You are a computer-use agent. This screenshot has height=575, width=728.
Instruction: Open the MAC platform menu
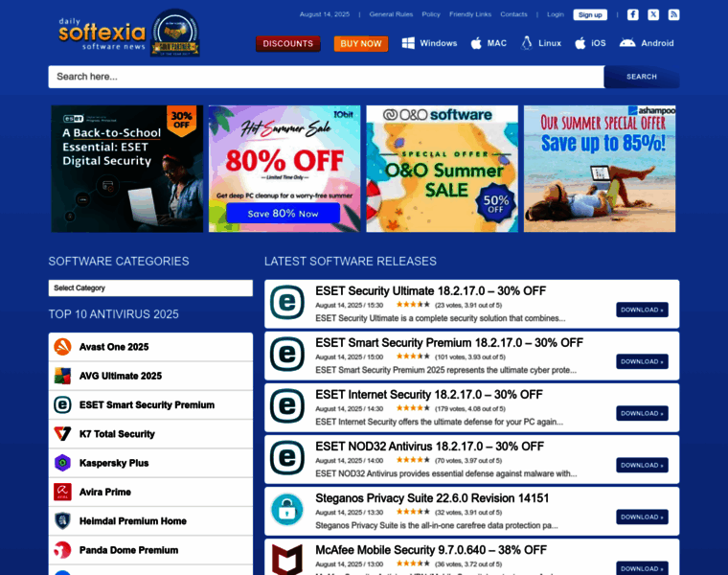pyautogui.click(x=497, y=43)
